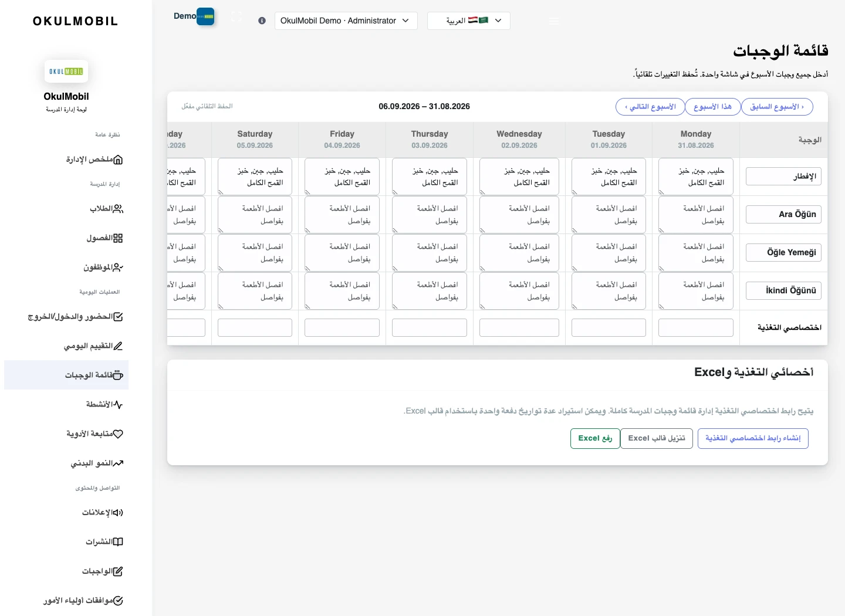Open announcements megaphone icon
Viewport: 845px width, 616px height.
pos(118,513)
